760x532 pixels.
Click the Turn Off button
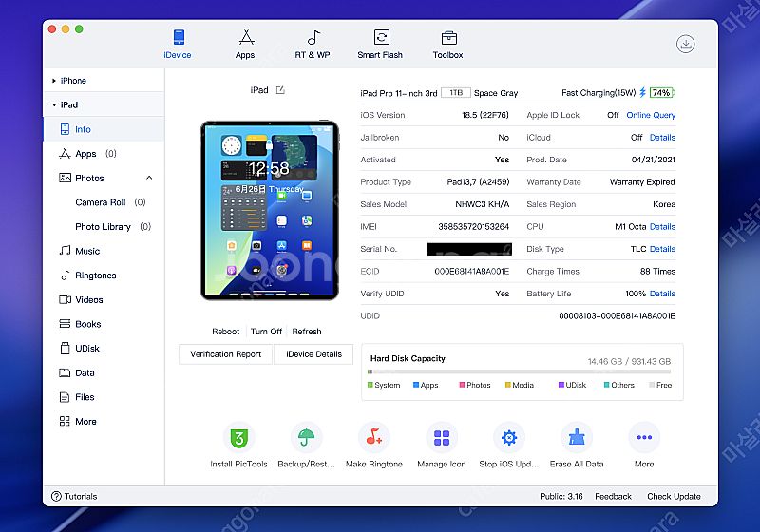[266, 332]
